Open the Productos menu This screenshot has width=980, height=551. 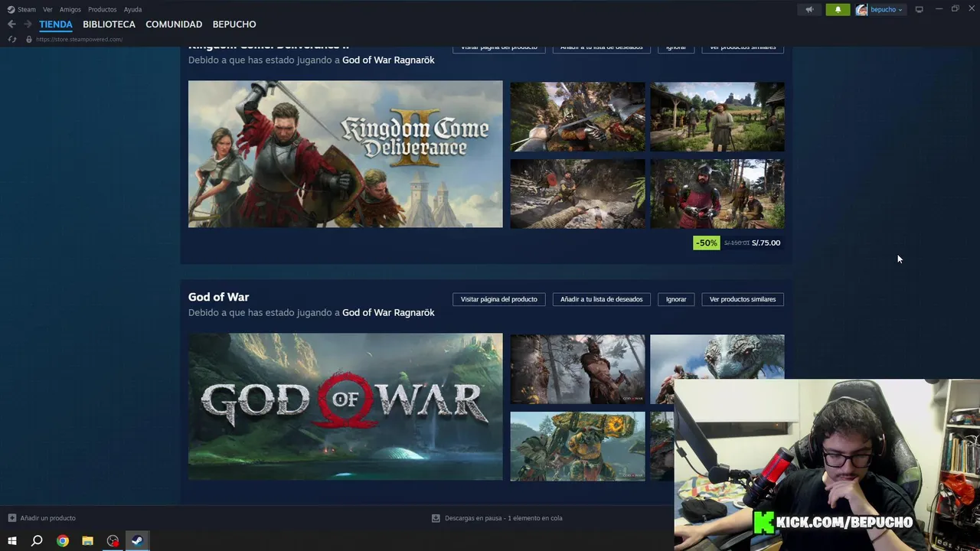[x=102, y=9]
